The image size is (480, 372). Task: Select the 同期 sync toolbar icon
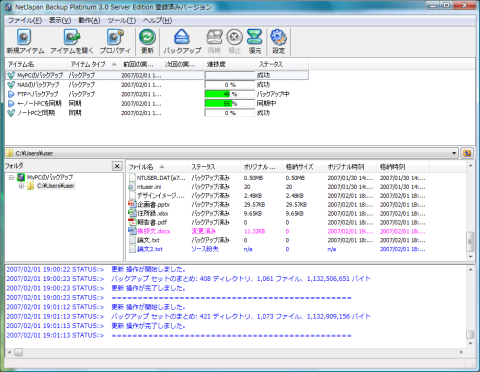pos(214,37)
